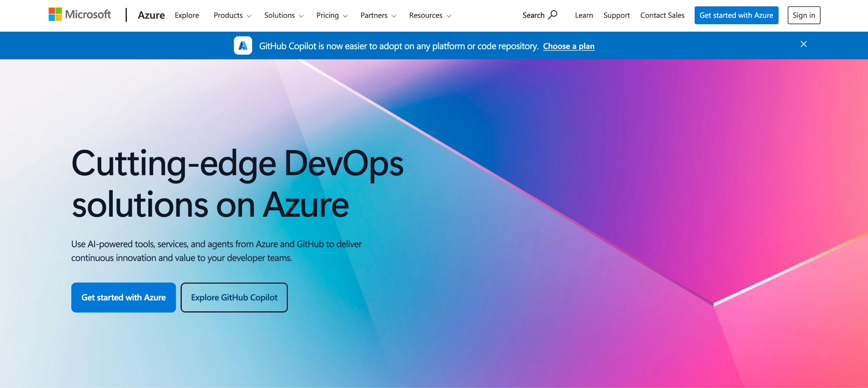Open the Contact Sales link
The width and height of the screenshot is (868, 388).
(x=662, y=15)
